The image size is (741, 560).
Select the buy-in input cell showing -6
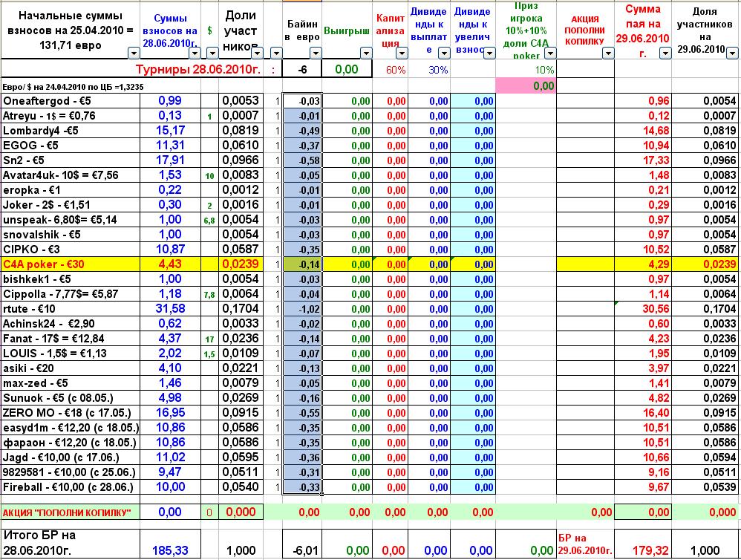[x=302, y=70]
